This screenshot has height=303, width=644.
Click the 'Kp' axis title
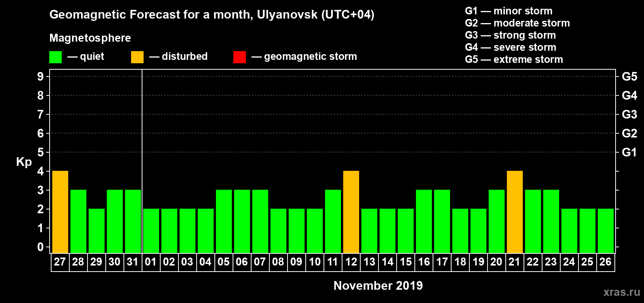[x=24, y=162]
